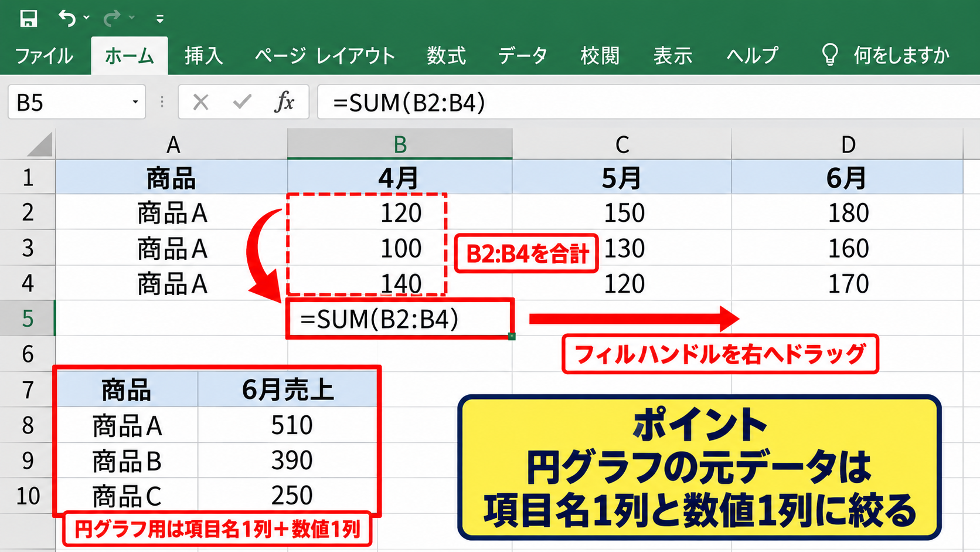
Task: Open Insert Function via the fx icon
Action: (x=284, y=102)
